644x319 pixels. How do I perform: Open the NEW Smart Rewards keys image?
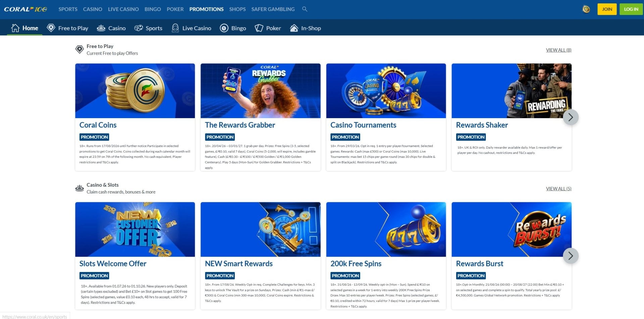click(x=260, y=229)
